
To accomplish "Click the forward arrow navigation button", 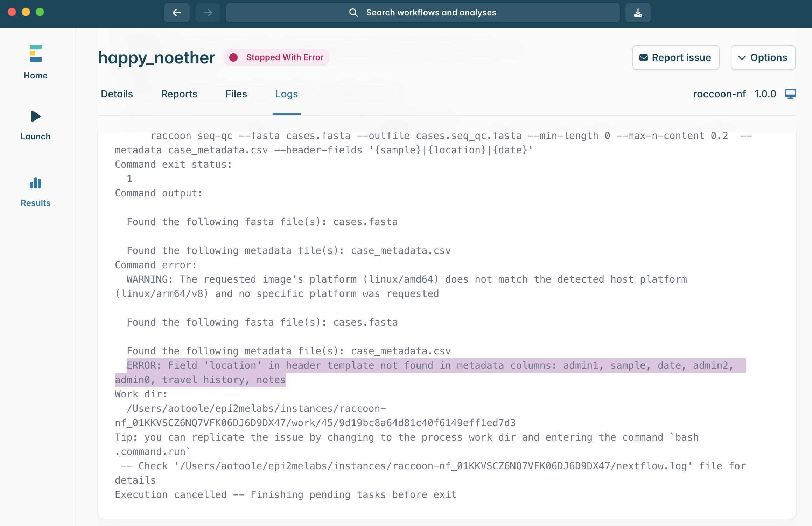I will (208, 13).
